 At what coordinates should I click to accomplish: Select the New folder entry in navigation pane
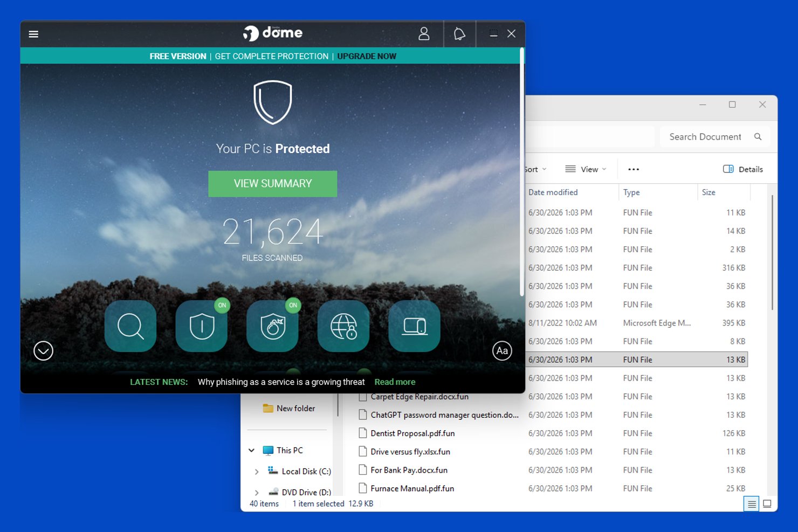[295, 409]
